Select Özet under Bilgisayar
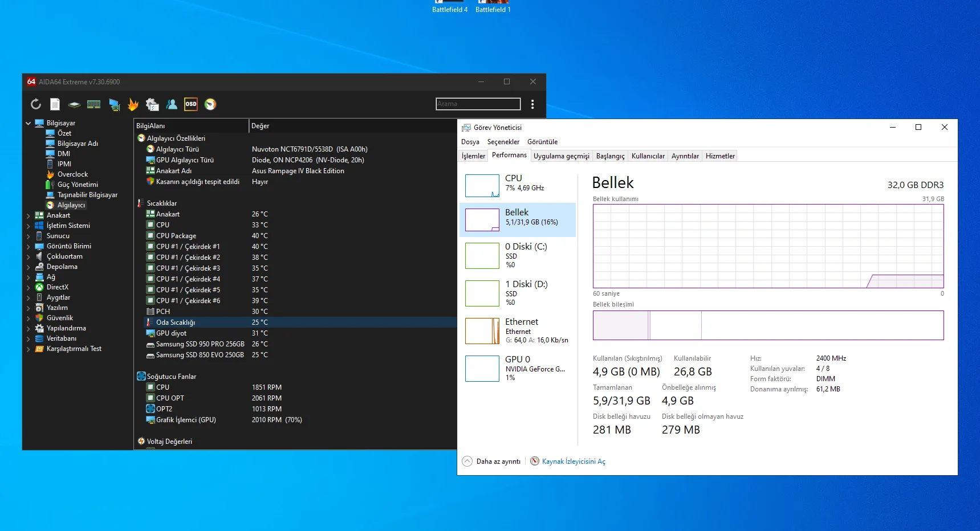Viewport: 980px width, 531px height. pyautogui.click(x=64, y=133)
